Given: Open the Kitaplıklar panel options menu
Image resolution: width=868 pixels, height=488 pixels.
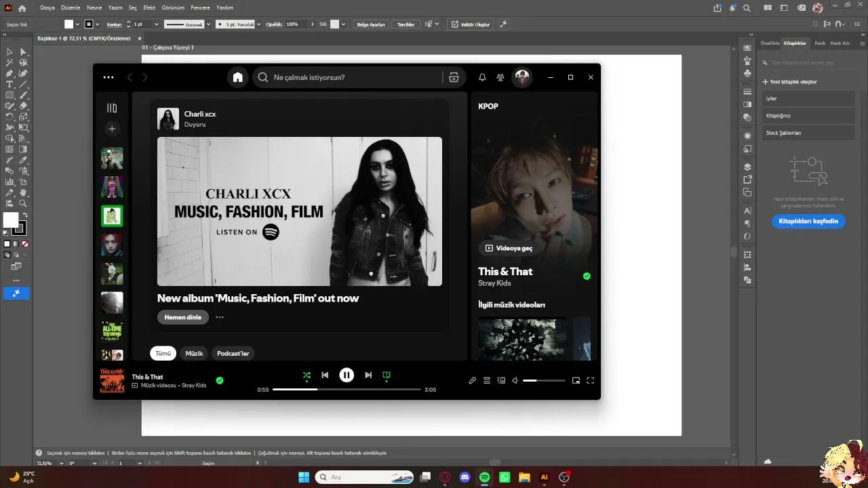Looking at the screenshot, I should (861, 43).
